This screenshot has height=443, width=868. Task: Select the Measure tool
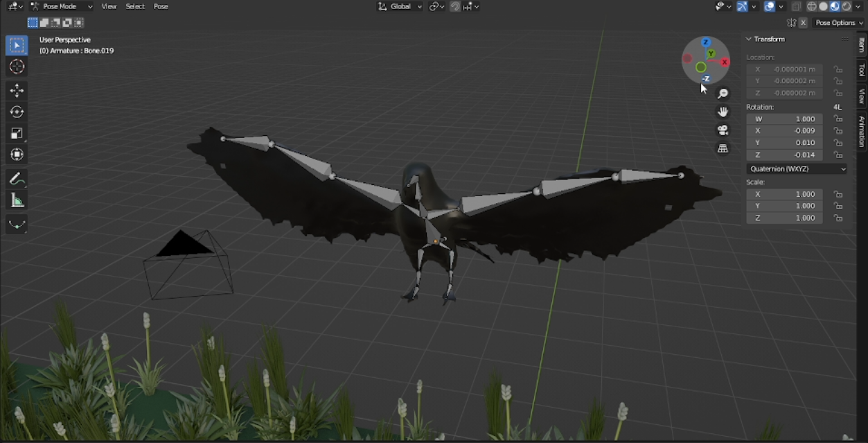[x=17, y=200]
